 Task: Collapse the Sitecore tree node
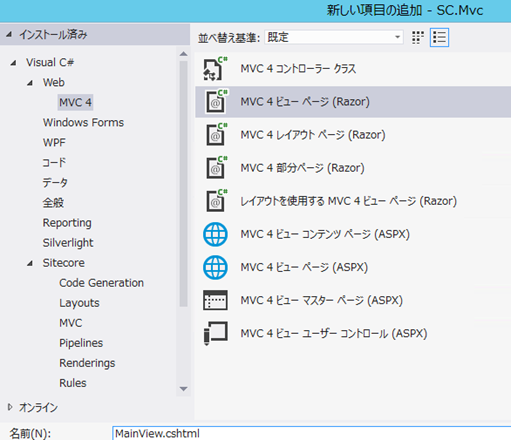point(30,263)
